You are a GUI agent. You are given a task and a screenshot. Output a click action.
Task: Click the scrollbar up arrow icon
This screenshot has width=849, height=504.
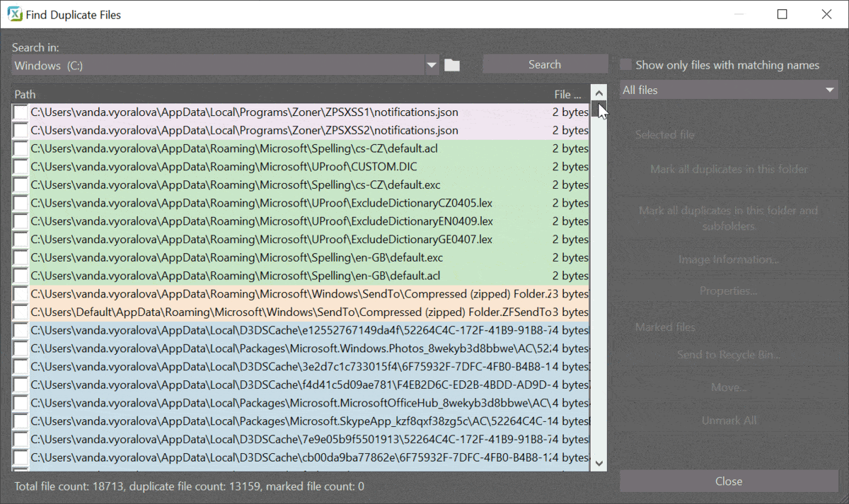click(x=599, y=92)
